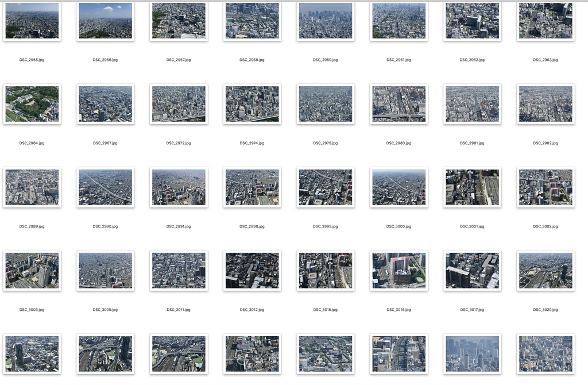588x385 pixels.
Task: Open the highway interchange photo DSC_2980.jpg
Action: pos(399,103)
